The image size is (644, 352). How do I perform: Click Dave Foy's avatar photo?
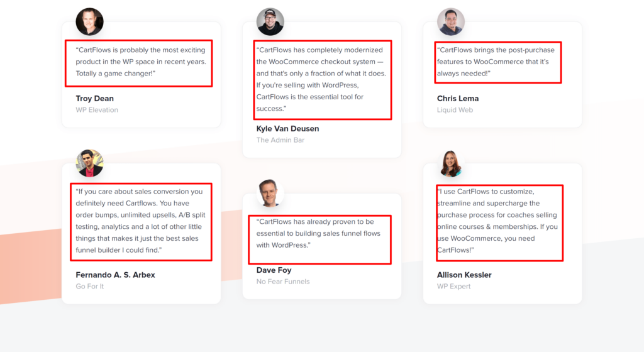point(270,193)
